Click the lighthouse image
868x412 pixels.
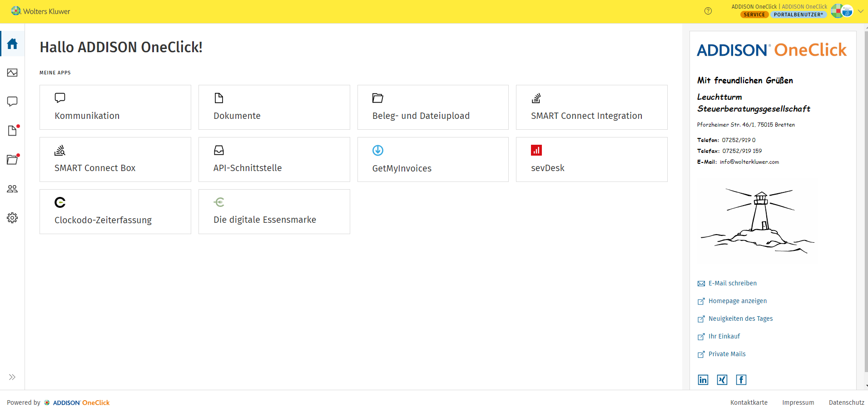point(758,221)
